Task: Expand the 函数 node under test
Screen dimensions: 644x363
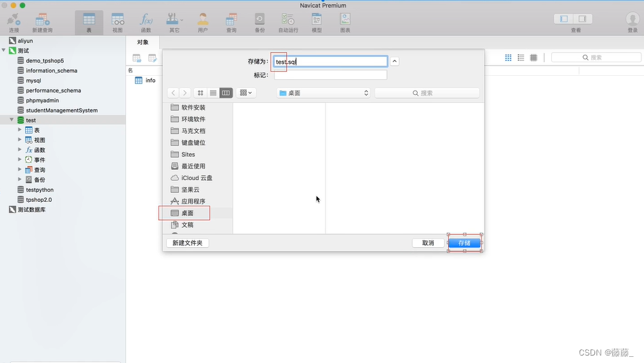Action: click(19, 149)
